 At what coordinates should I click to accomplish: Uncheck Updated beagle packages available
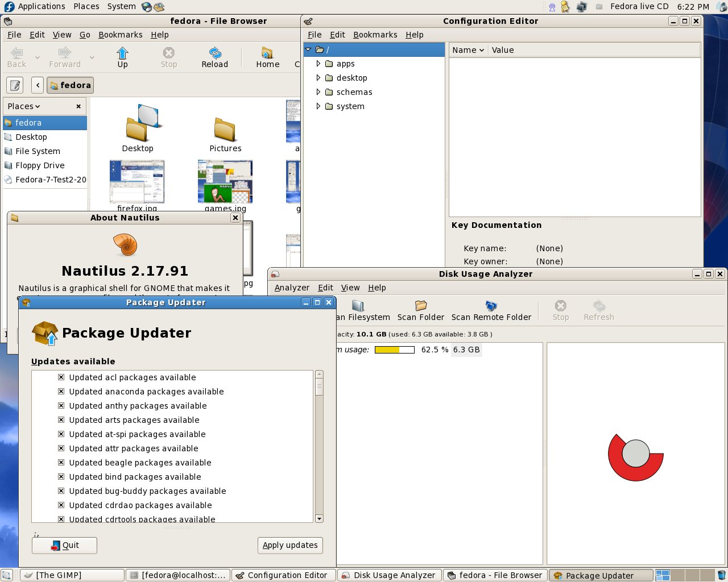click(61, 463)
